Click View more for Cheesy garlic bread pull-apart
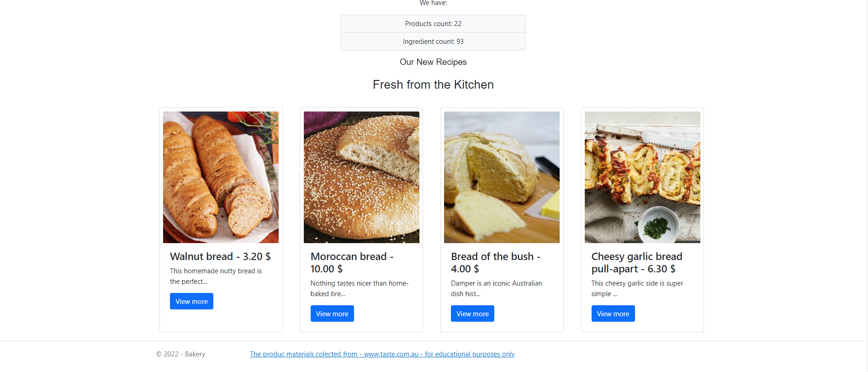 [613, 314]
